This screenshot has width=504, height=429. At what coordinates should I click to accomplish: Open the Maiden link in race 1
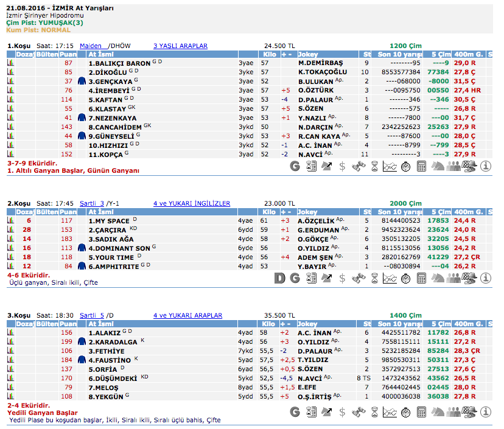[x=91, y=46]
